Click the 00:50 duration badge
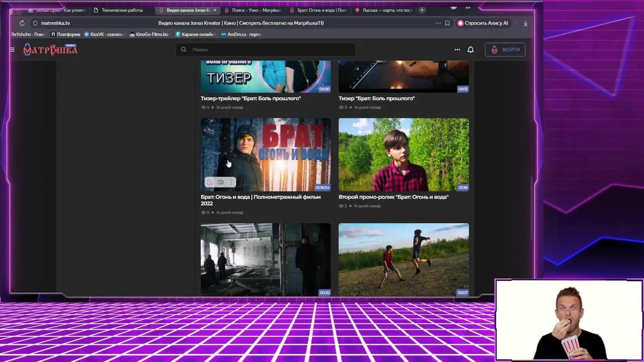644x362 pixels. coord(324,89)
